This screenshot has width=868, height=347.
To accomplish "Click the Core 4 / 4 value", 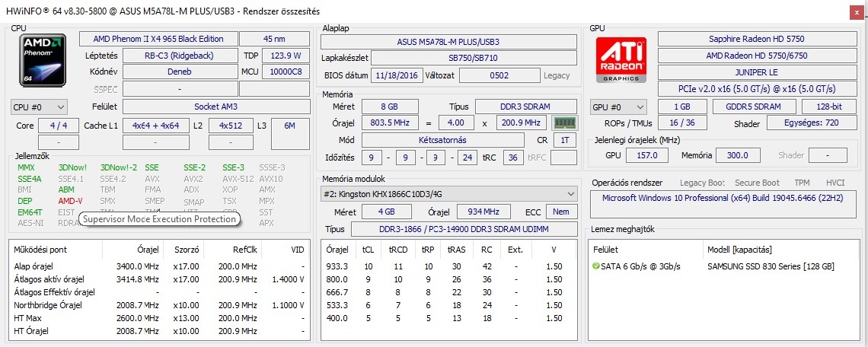I will (x=60, y=126).
